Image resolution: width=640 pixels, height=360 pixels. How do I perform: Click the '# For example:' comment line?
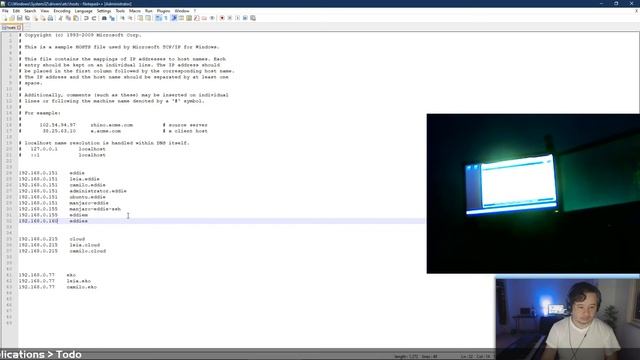(x=40, y=113)
